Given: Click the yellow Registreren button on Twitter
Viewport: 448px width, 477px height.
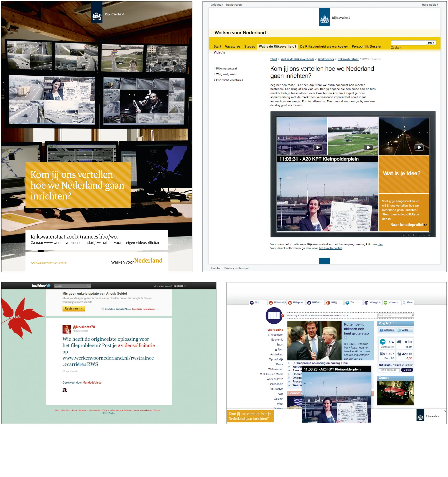Looking at the screenshot, I should point(74,309).
